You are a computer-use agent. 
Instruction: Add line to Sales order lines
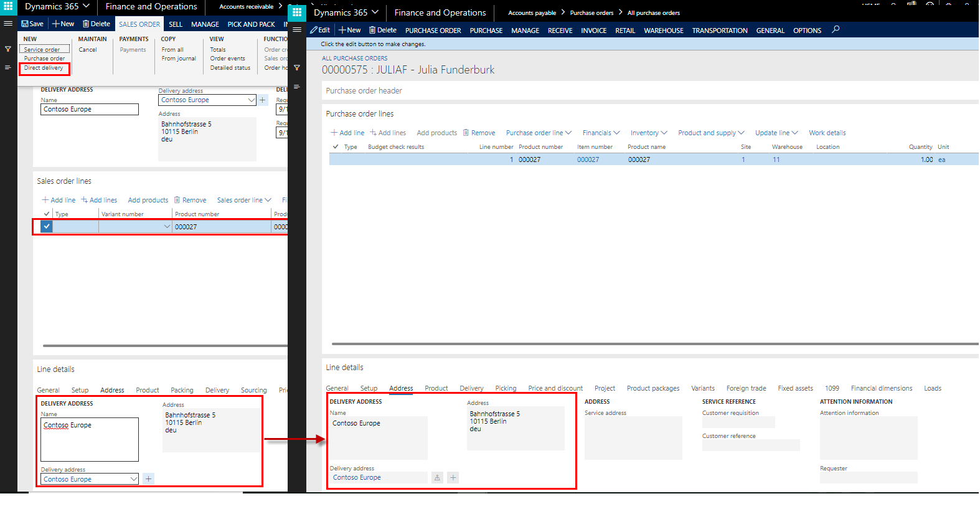[59, 200]
